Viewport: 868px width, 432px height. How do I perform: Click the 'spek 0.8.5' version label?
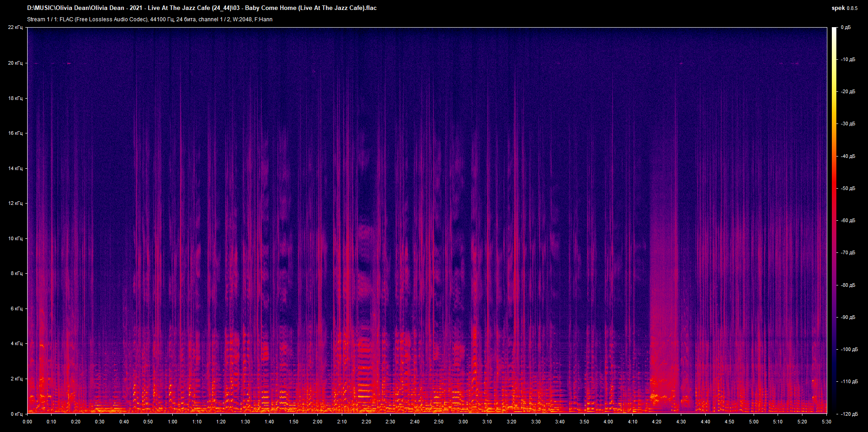tap(844, 8)
